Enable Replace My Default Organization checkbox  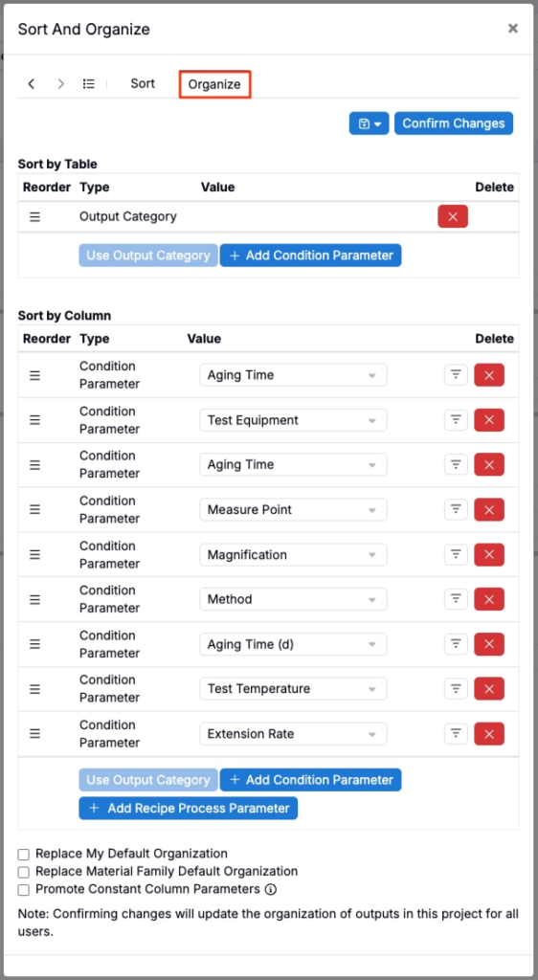[24, 855]
